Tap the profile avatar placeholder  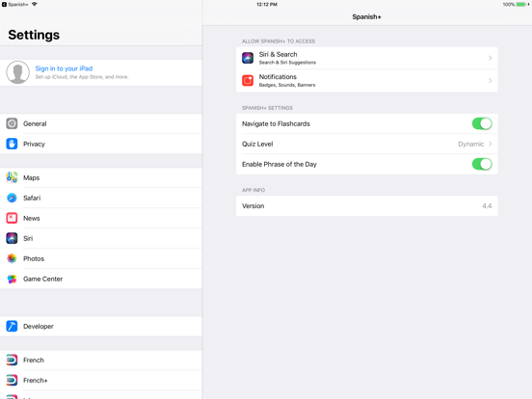click(17, 72)
